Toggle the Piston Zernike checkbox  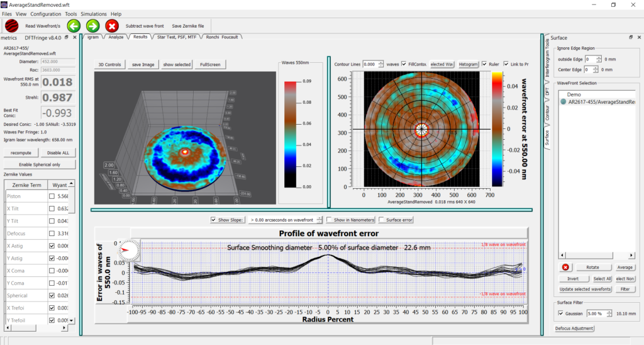(52, 196)
